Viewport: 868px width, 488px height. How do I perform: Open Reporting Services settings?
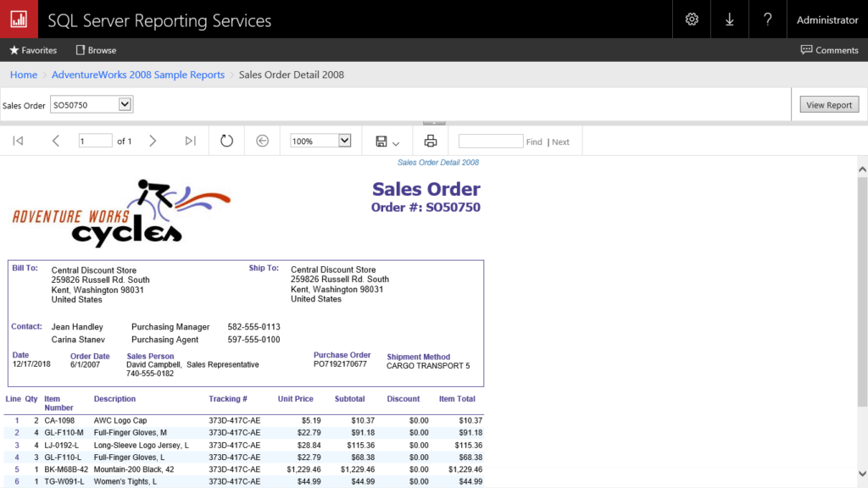(691, 19)
